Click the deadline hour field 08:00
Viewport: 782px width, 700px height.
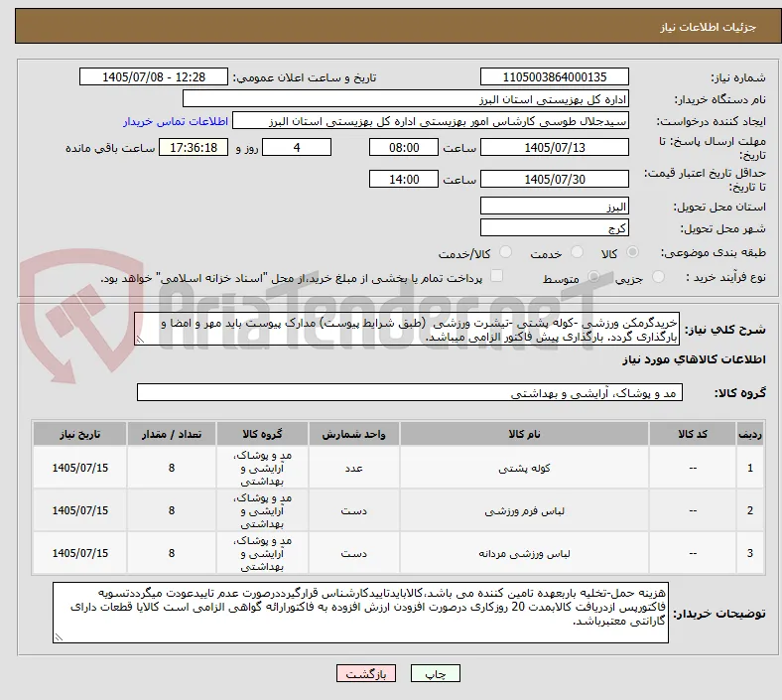(x=404, y=148)
